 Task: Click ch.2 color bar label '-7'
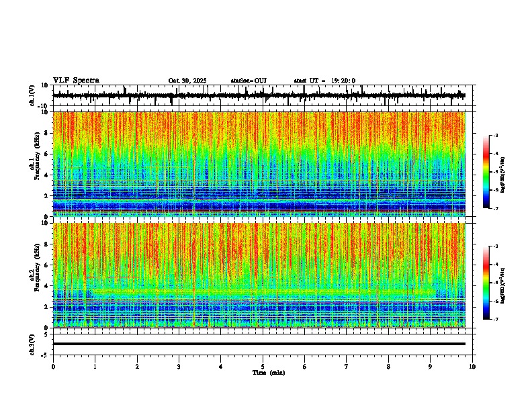496,319
